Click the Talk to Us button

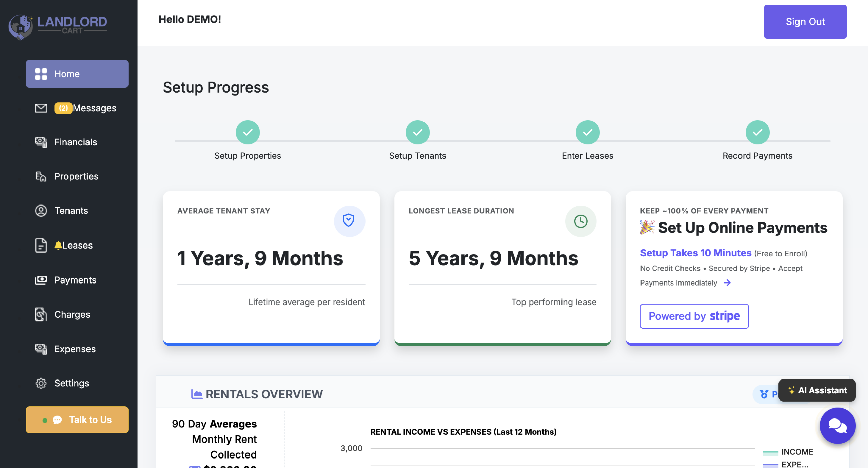coord(77,420)
